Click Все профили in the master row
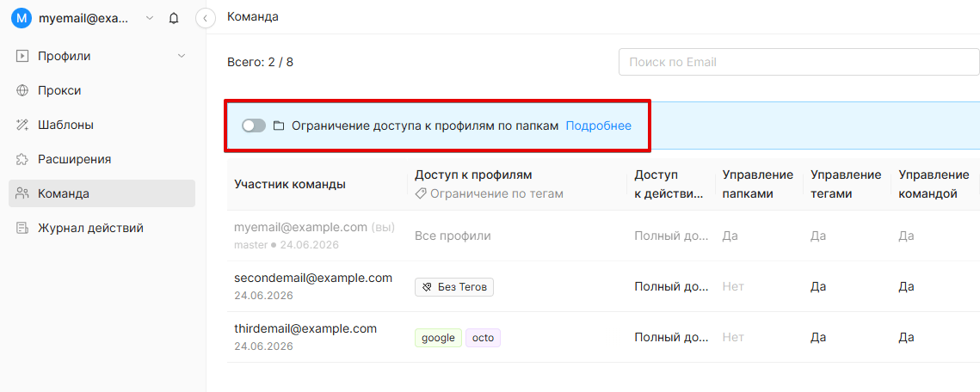The height and width of the screenshot is (392, 980). 453,236
